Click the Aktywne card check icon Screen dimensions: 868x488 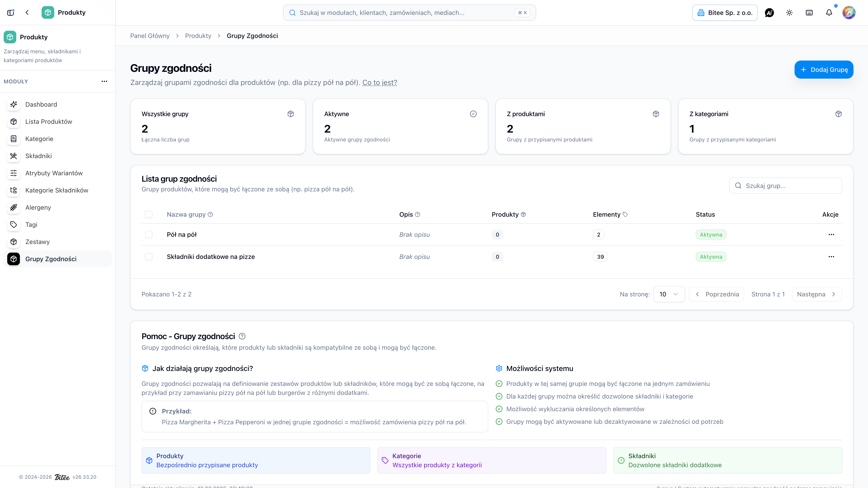pyautogui.click(x=473, y=114)
